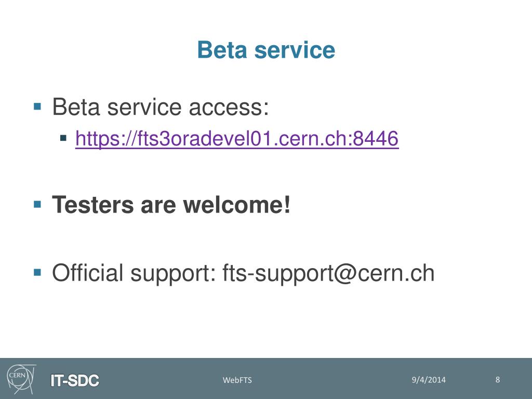Image resolution: width=532 pixels, height=399 pixels.
Task: Click the word 'Testers' in bold line
Action: pyautogui.click(x=92, y=205)
